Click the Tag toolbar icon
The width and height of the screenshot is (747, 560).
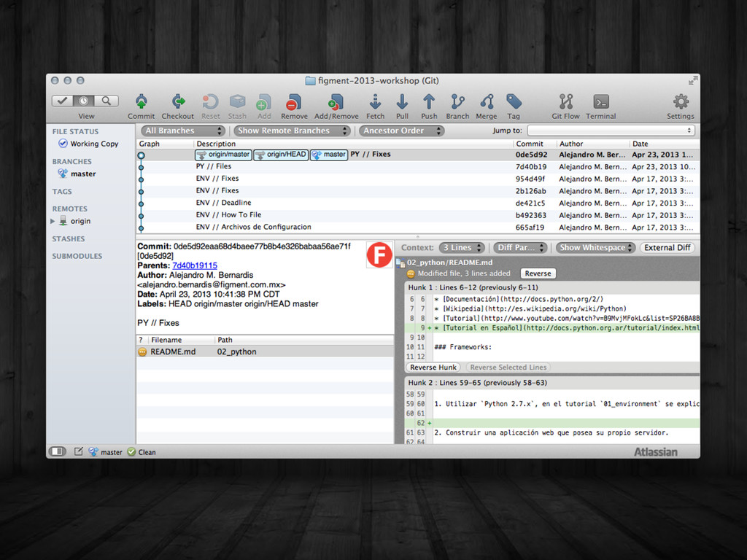514,101
